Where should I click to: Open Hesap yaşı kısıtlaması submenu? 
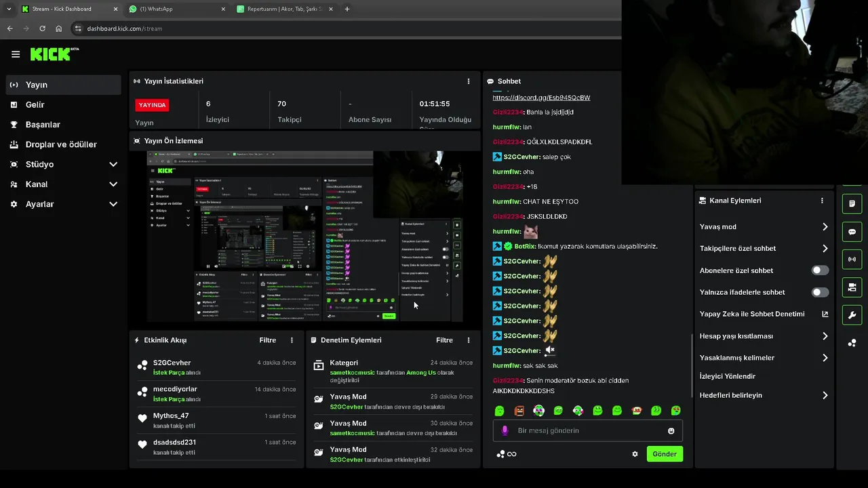coord(764,336)
